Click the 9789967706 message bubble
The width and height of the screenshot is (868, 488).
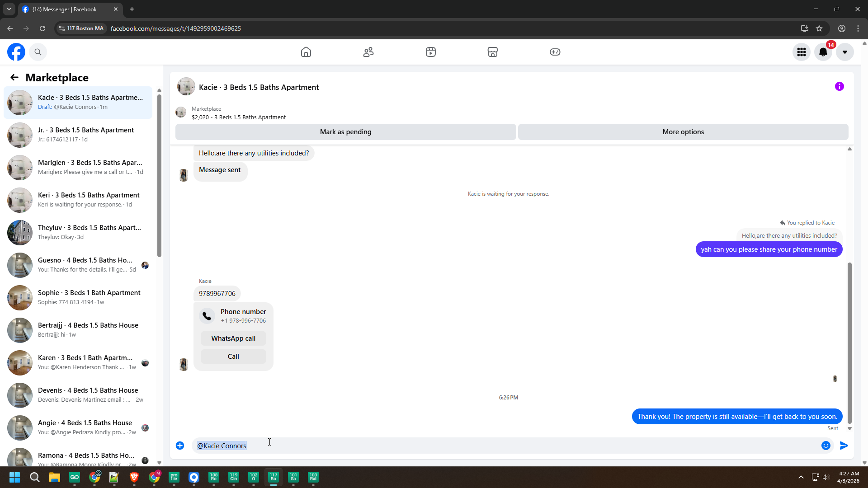217,294
